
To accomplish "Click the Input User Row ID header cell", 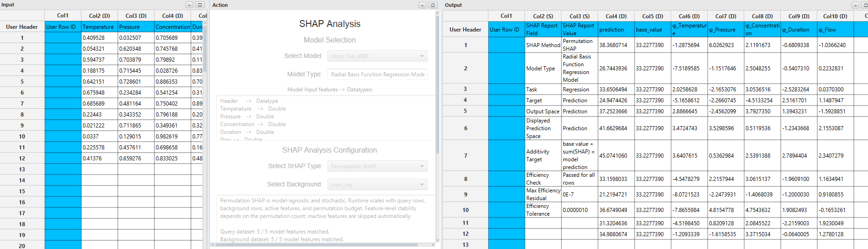I will [x=63, y=27].
